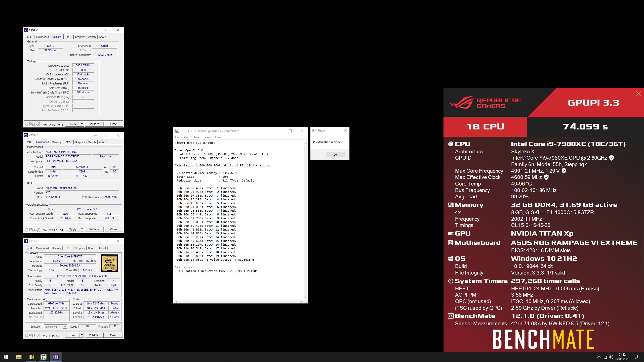Screen dimensions: 644x362
Task: Click the Core Speed value field
Action: pyautogui.click(x=56, y=303)
